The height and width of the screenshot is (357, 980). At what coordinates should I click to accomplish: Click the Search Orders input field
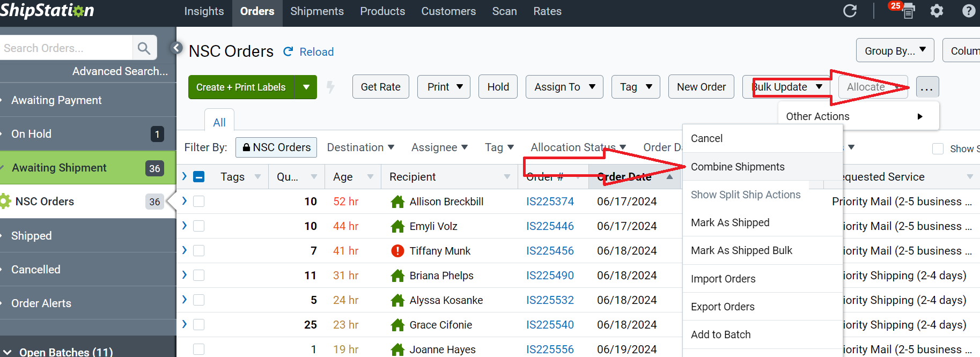click(x=67, y=48)
